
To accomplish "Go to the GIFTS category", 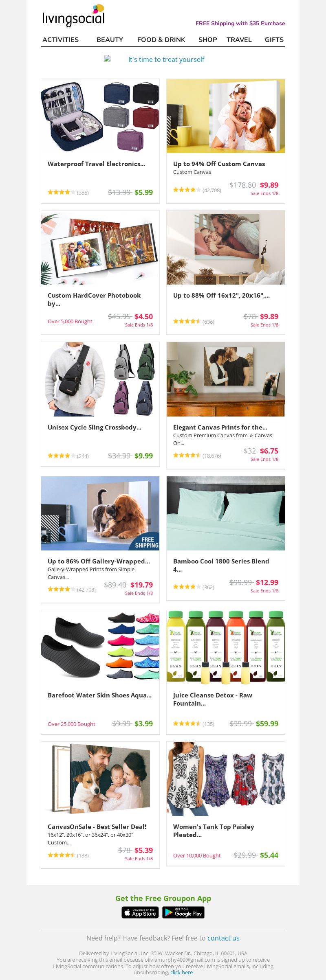I will [274, 39].
